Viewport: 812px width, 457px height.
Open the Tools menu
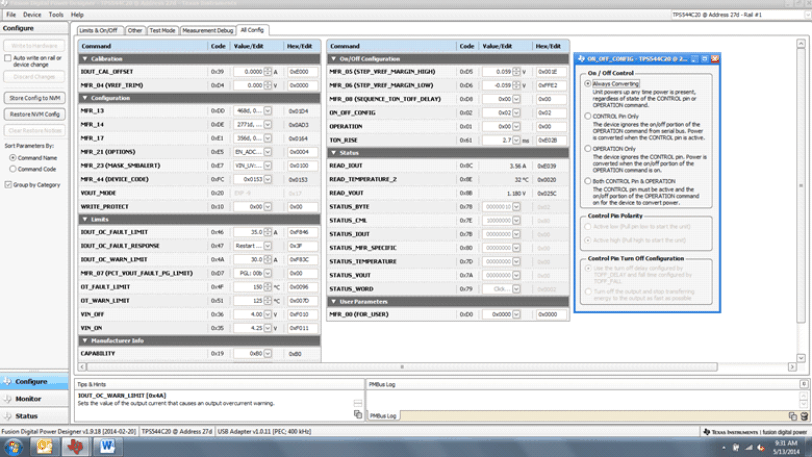[56, 15]
